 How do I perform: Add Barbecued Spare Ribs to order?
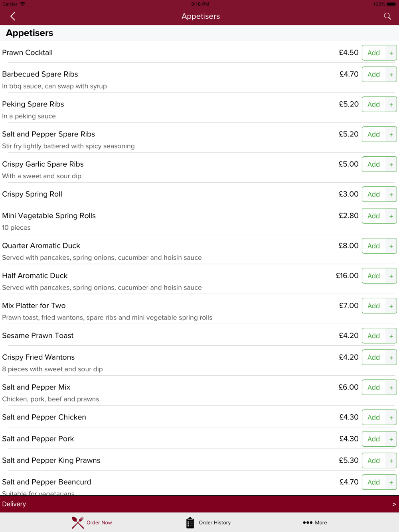(x=373, y=75)
